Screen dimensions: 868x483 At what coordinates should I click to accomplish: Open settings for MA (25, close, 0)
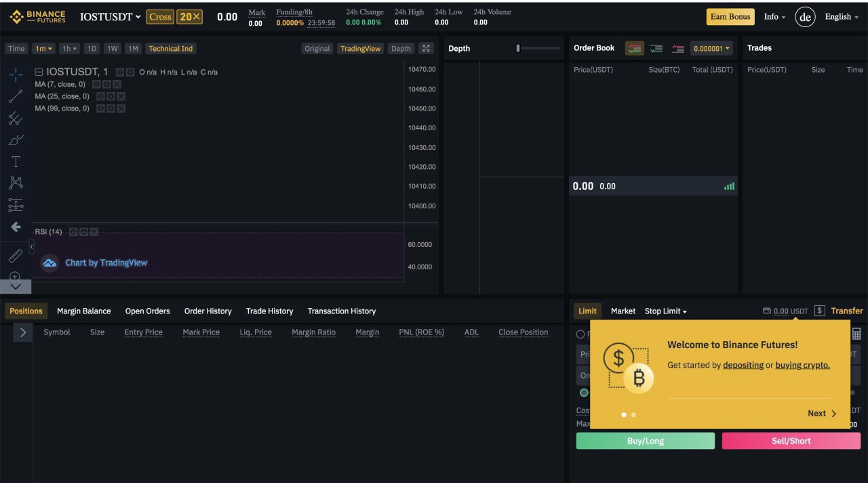[x=111, y=96]
